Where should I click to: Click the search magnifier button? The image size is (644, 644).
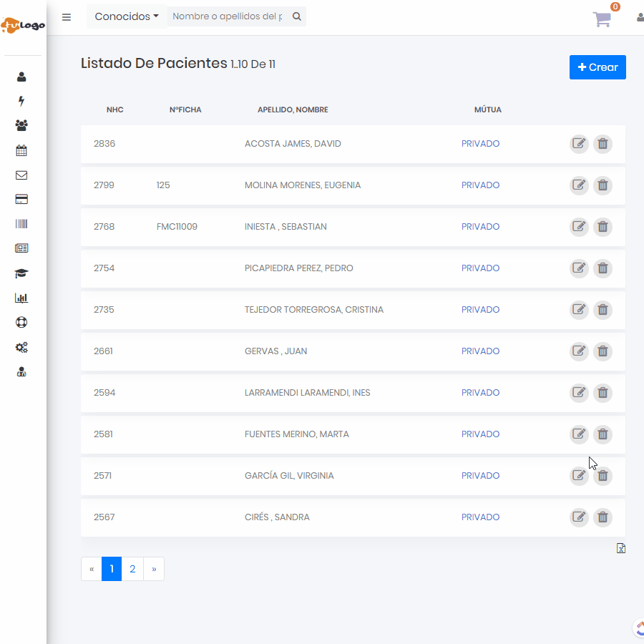pos(297,16)
